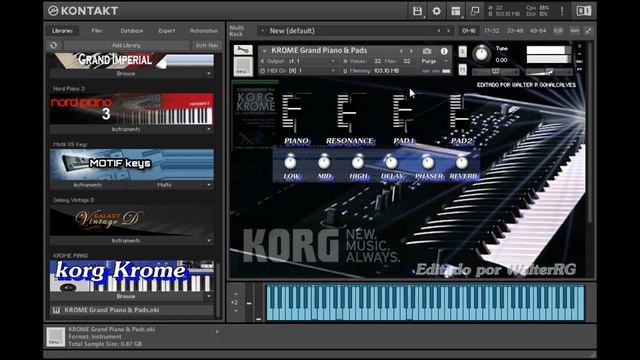Click the rack resize icon at far right

click(588, 31)
